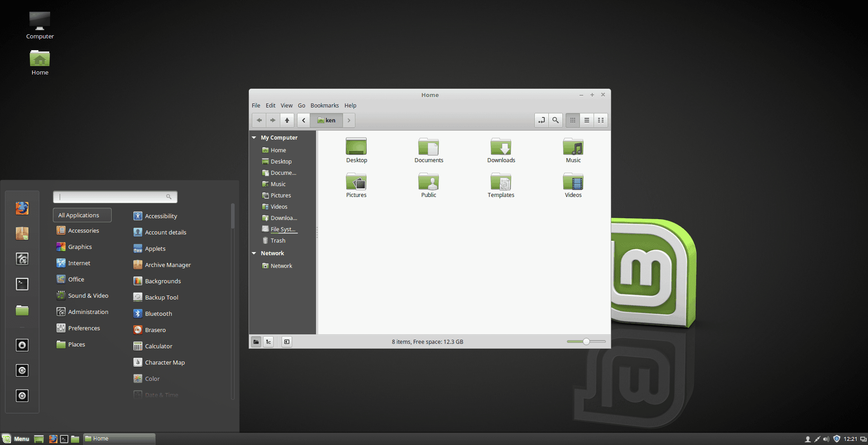This screenshot has height=445, width=868.
Task: Click Logout icon in menu
Action: (22, 370)
